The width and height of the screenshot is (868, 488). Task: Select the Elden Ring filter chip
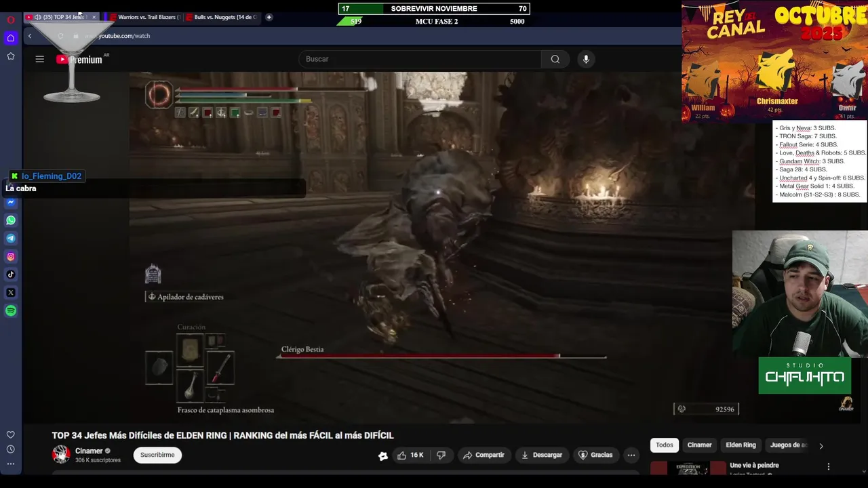point(741,445)
